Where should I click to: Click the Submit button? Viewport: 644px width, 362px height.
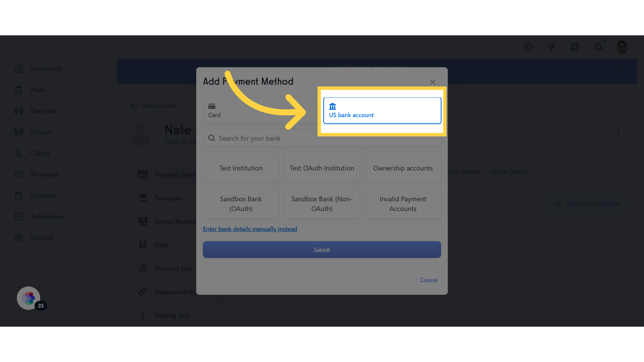pos(322,249)
